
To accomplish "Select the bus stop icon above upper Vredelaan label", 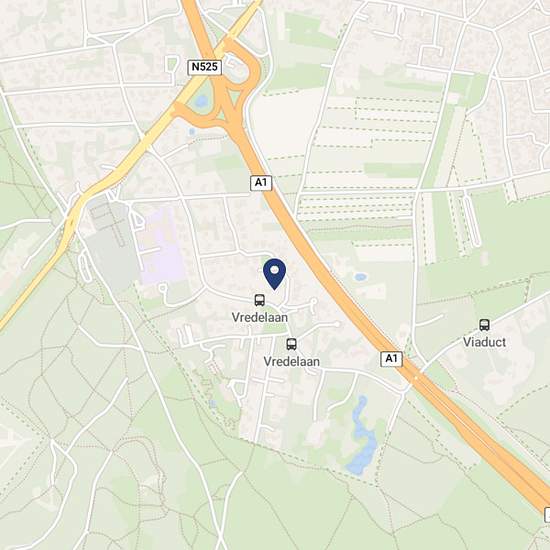I will click(260, 300).
